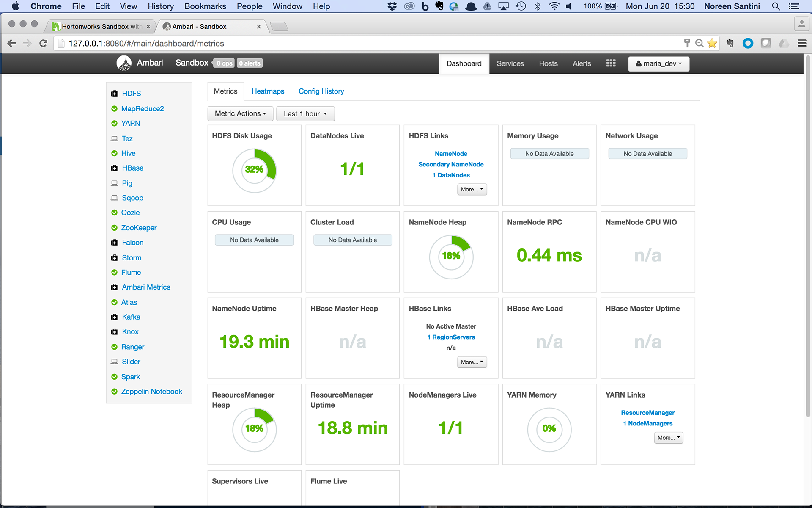Click the Storm maintenance status icon
The height and width of the screenshot is (508, 812).
115,258
